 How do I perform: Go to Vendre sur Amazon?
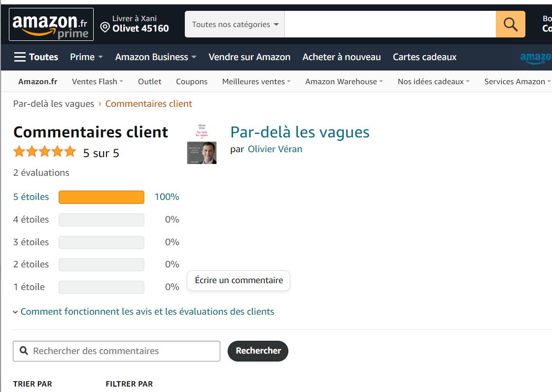coord(249,57)
